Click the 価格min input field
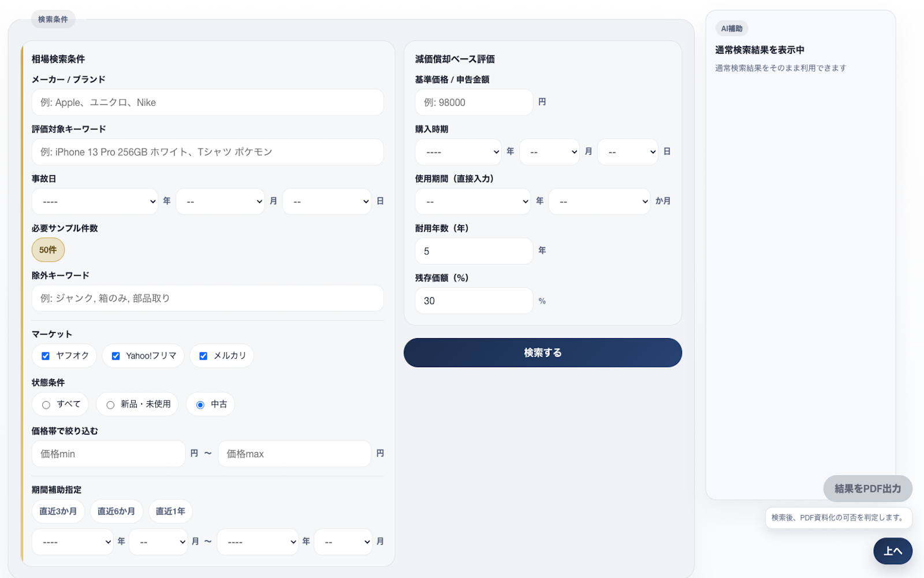 pos(109,454)
